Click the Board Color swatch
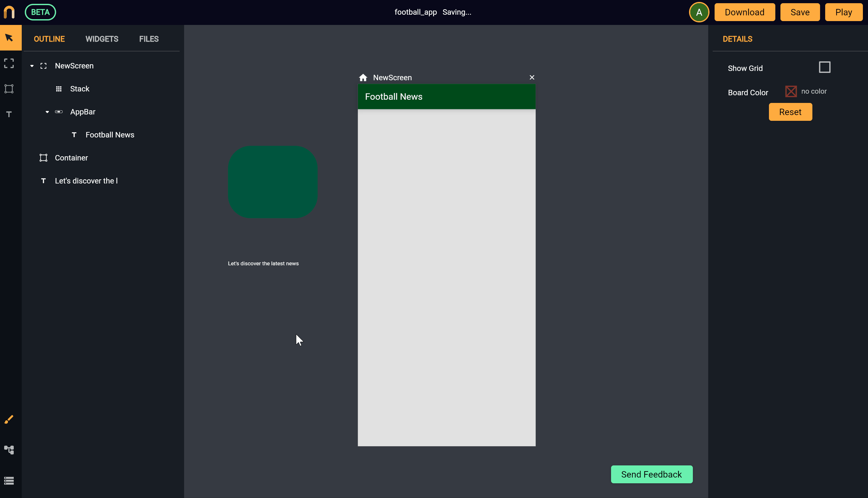Screen dimensions: 868x498 [x=791, y=91]
